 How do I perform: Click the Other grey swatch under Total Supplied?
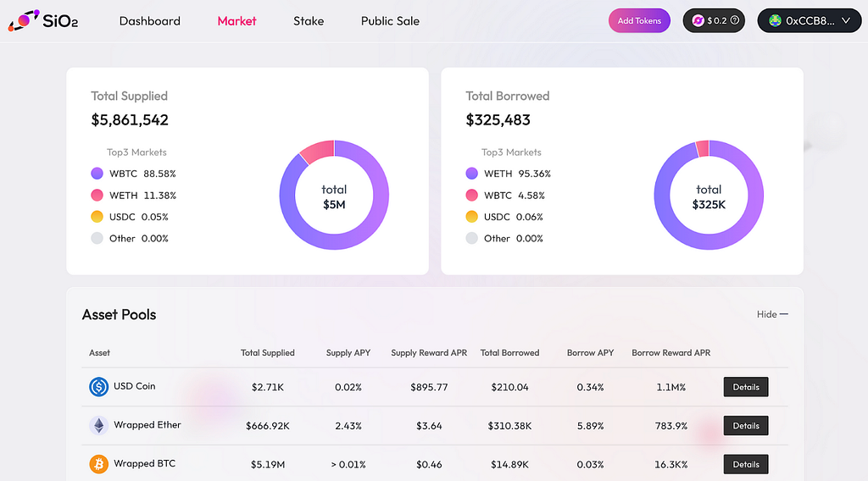97,238
